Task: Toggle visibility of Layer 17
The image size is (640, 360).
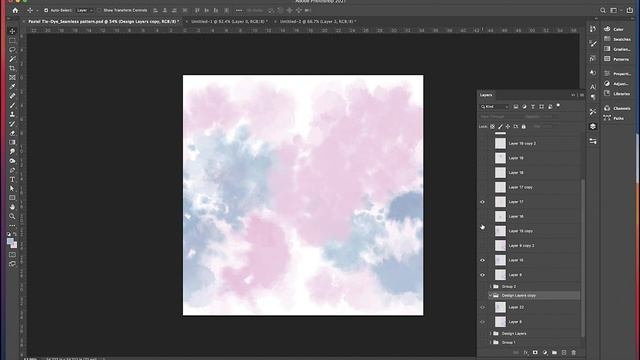Action: pyautogui.click(x=482, y=202)
